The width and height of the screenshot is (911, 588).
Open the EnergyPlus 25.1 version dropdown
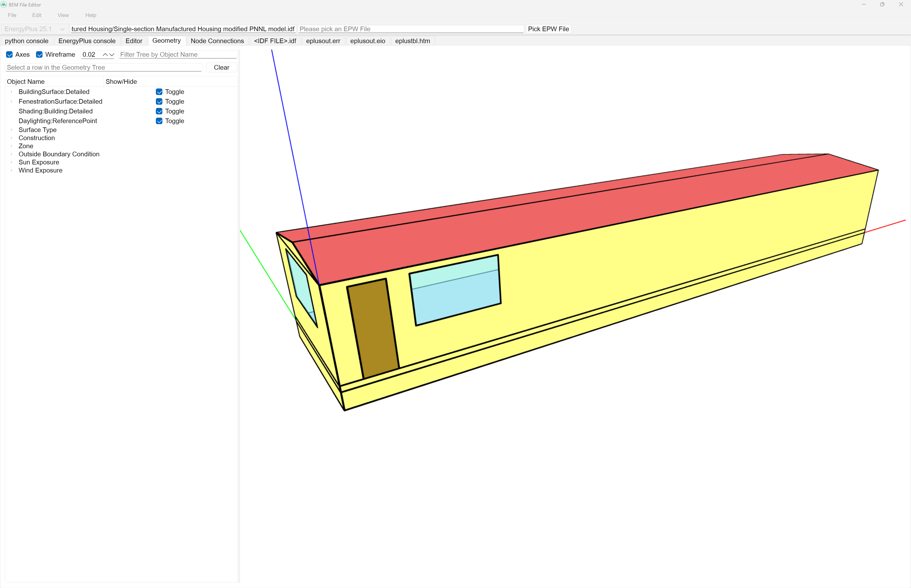[35, 29]
